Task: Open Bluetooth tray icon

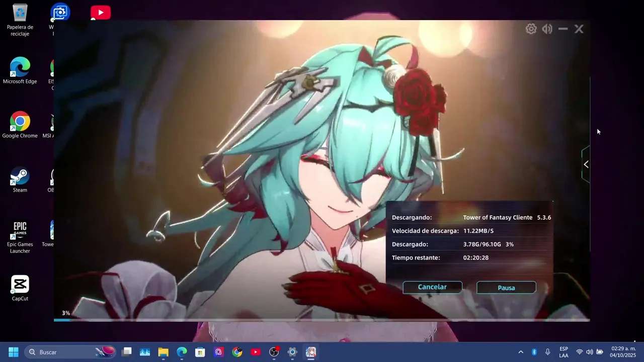Action: point(534,352)
